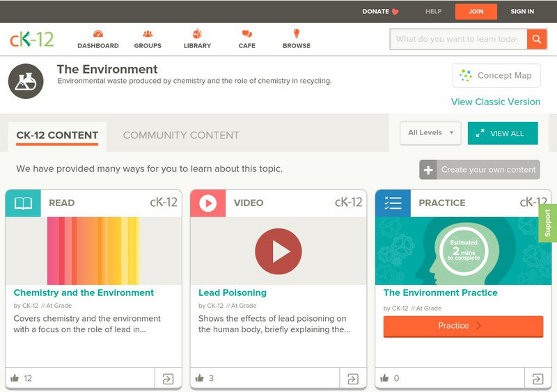Open the Groups people icon
The image size is (557, 392).
point(148,34)
